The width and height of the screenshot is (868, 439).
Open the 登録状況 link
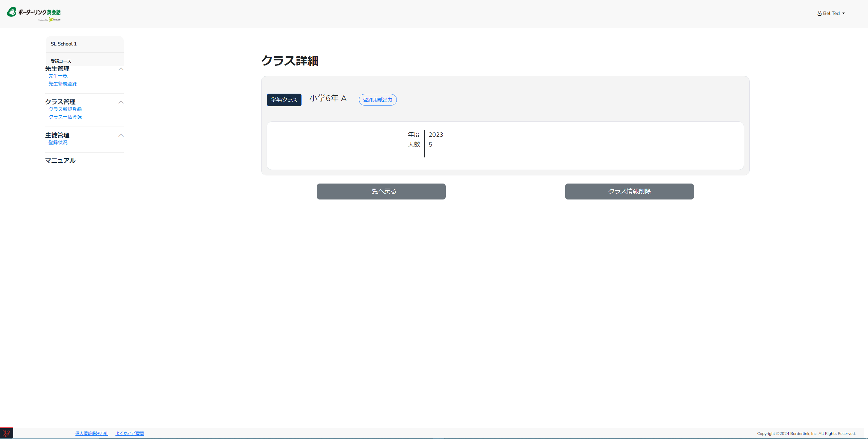click(58, 142)
